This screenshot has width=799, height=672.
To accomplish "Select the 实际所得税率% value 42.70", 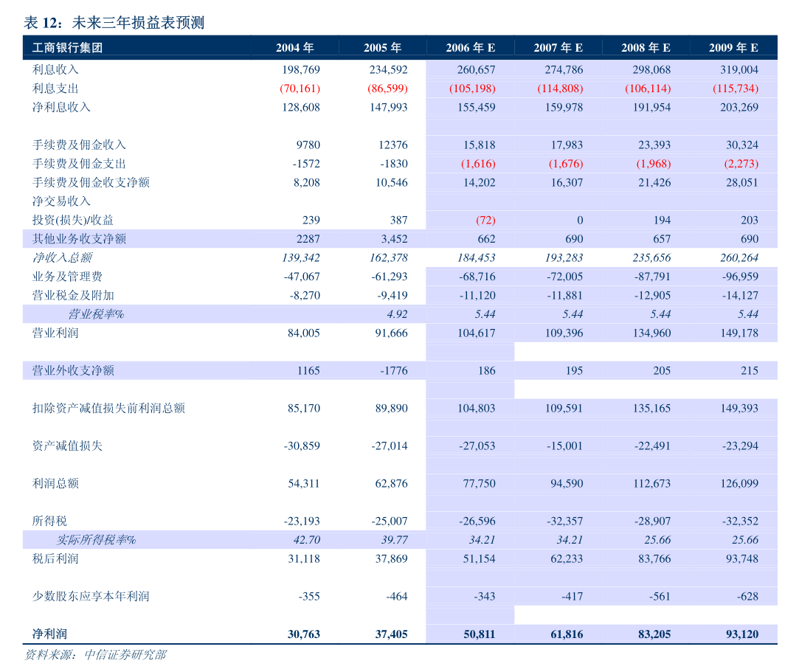I will tap(306, 540).
